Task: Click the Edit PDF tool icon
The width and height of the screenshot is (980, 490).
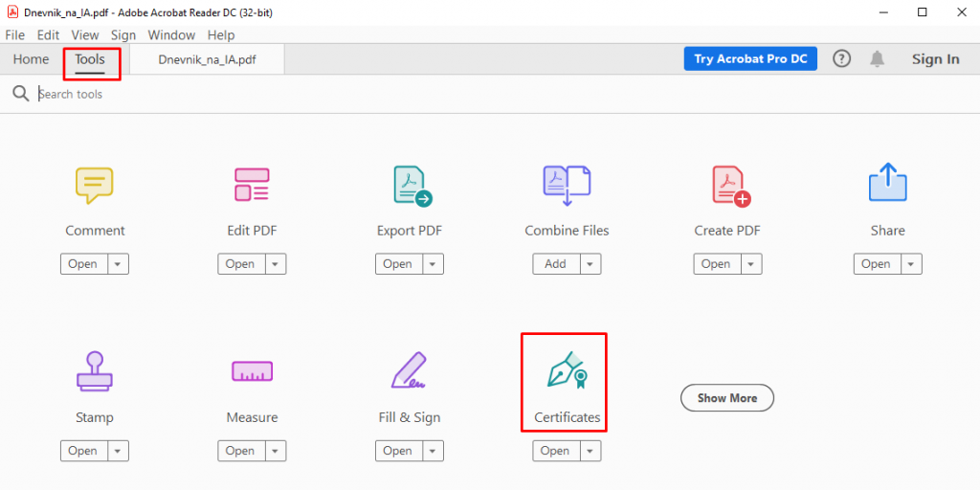Action: [x=252, y=185]
